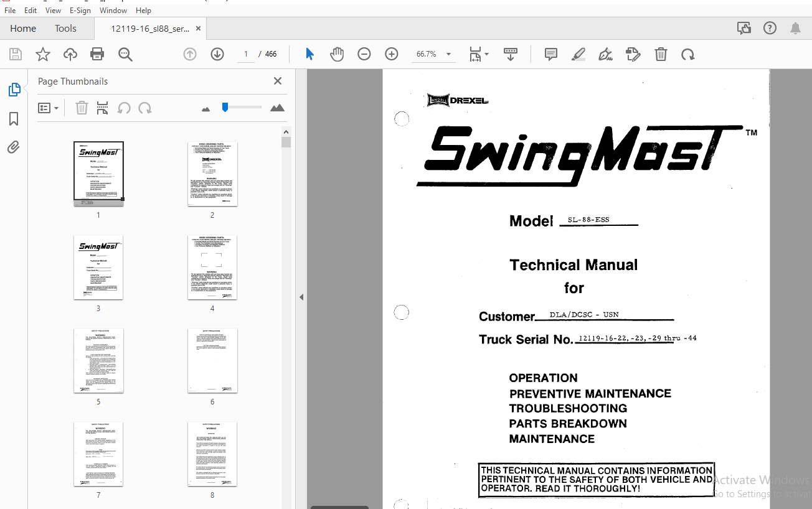Click the reduce thumbnail size mountain icon

(206, 109)
